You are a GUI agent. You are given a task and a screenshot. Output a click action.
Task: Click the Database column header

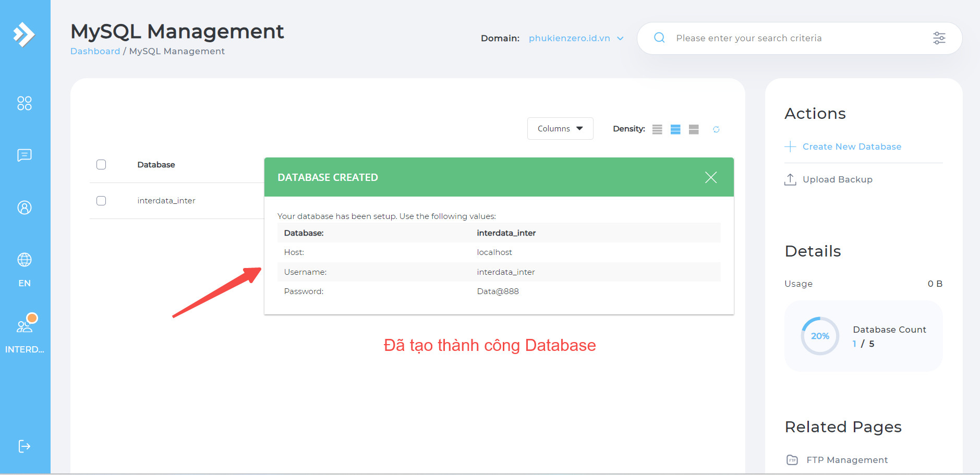coord(156,165)
